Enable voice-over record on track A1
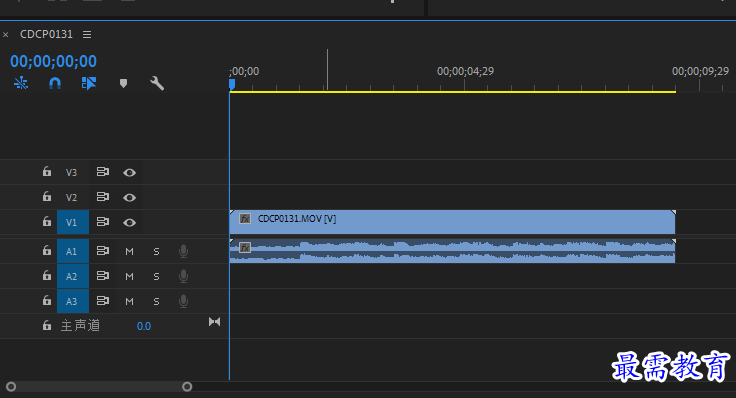This screenshot has height=398, width=736. pos(184,252)
